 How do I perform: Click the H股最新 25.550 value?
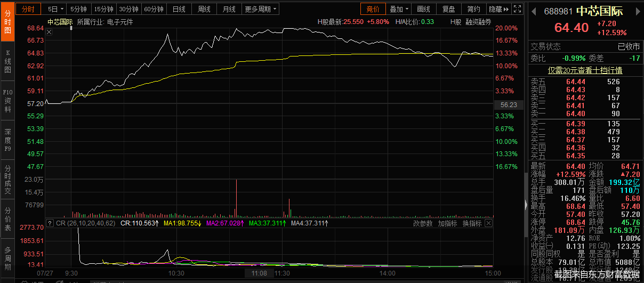[353, 22]
